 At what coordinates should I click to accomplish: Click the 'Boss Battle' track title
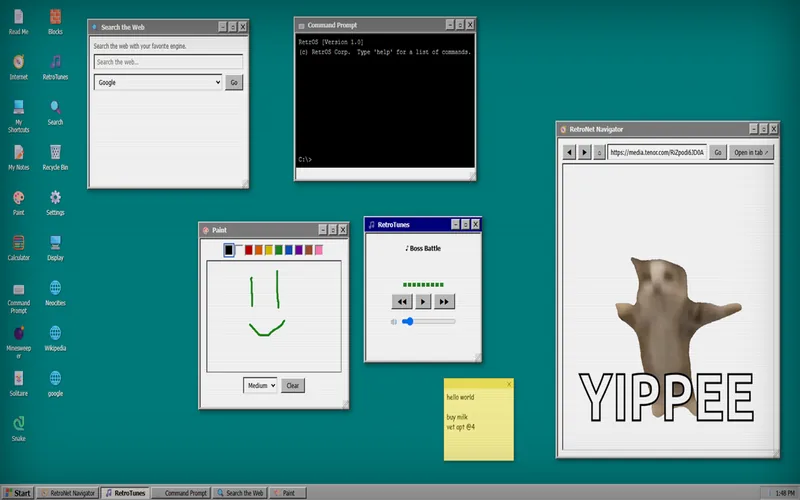pyautogui.click(x=423, y=248)
